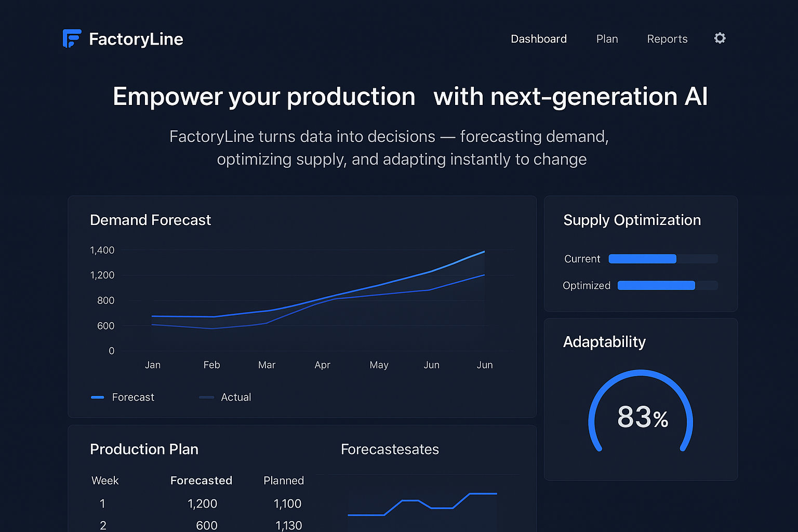Open the settings gear icon
The width and height of the screenshot is (798, 532).
tap(720, 38)
